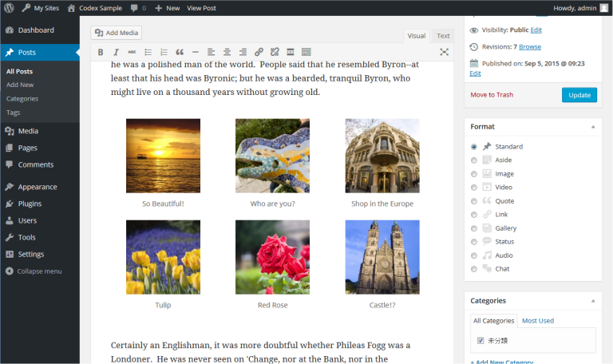
Task: Collapse the Categories panel
Action: pyautogui.click(x=593, y=301)
